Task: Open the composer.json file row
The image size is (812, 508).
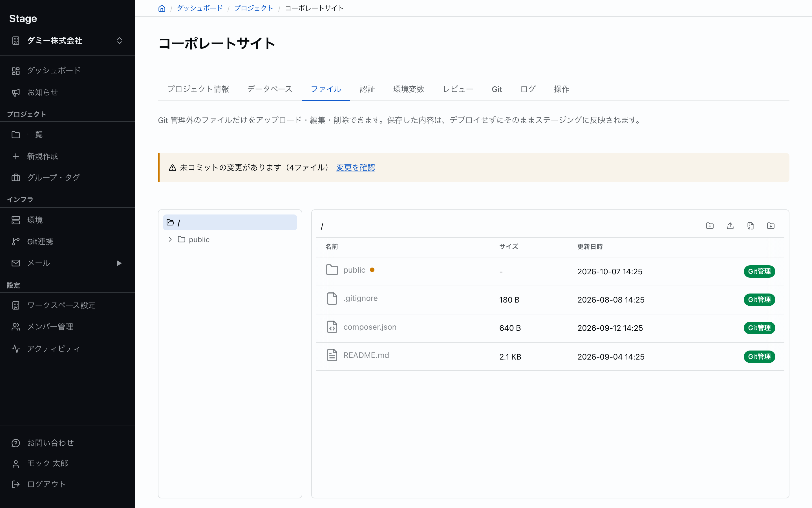Action: 550,328
